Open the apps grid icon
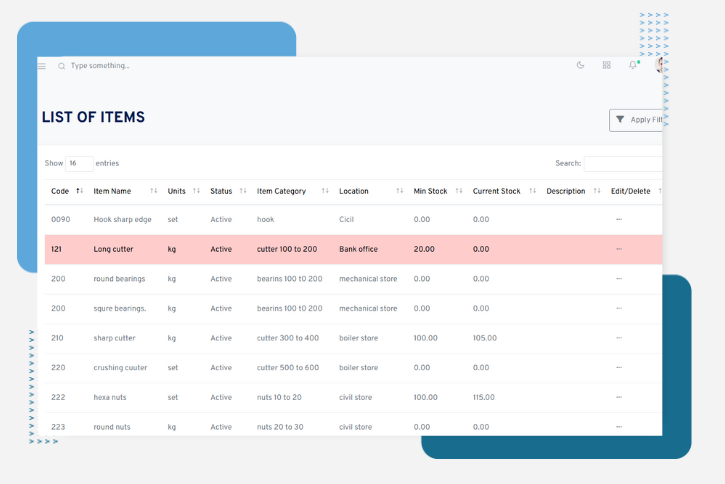Image resolution: width=725 pixels, height=484 pixels. [606, 65]
